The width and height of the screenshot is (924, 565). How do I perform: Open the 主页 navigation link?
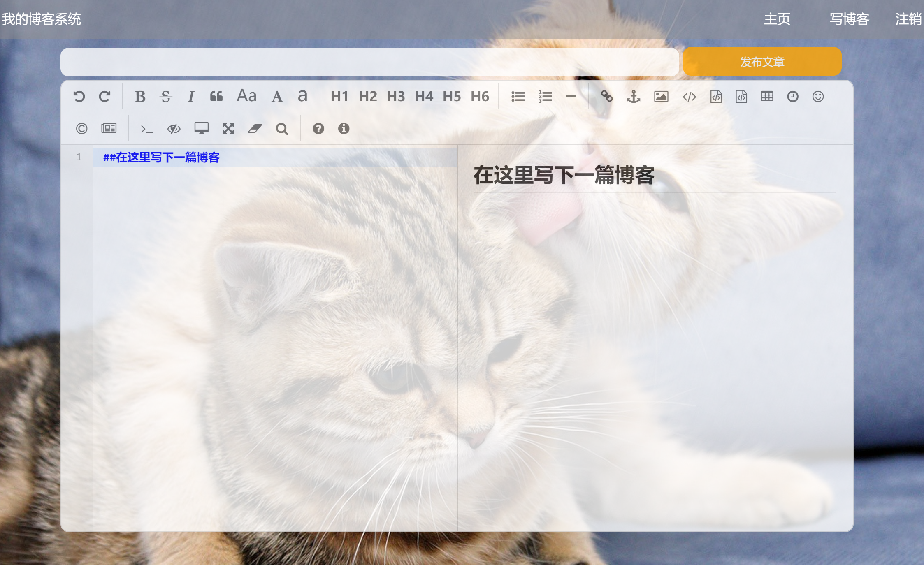(x=777, y=19)
